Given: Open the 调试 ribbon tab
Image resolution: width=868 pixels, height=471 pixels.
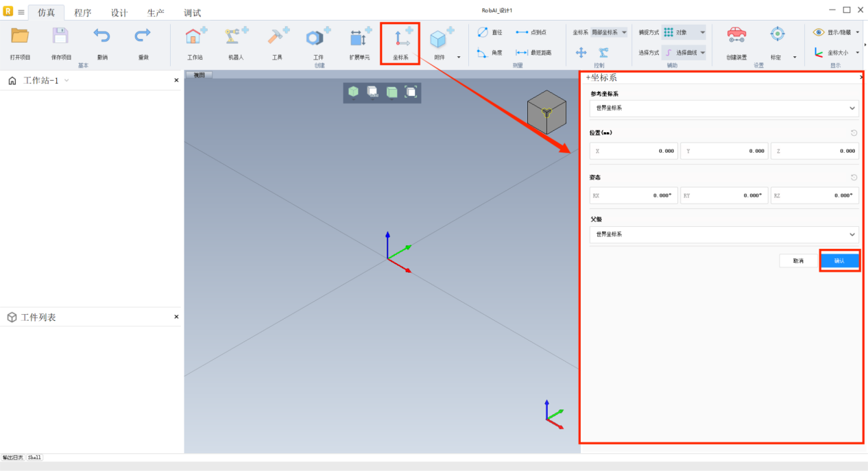Looking at the screenshot, I should pos(193,12).
